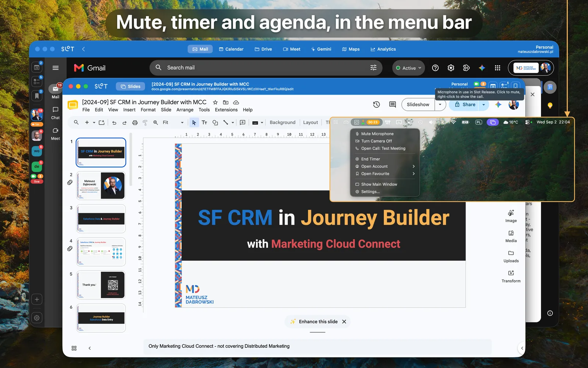Activate the Paint format roller

tap(145, 123)
